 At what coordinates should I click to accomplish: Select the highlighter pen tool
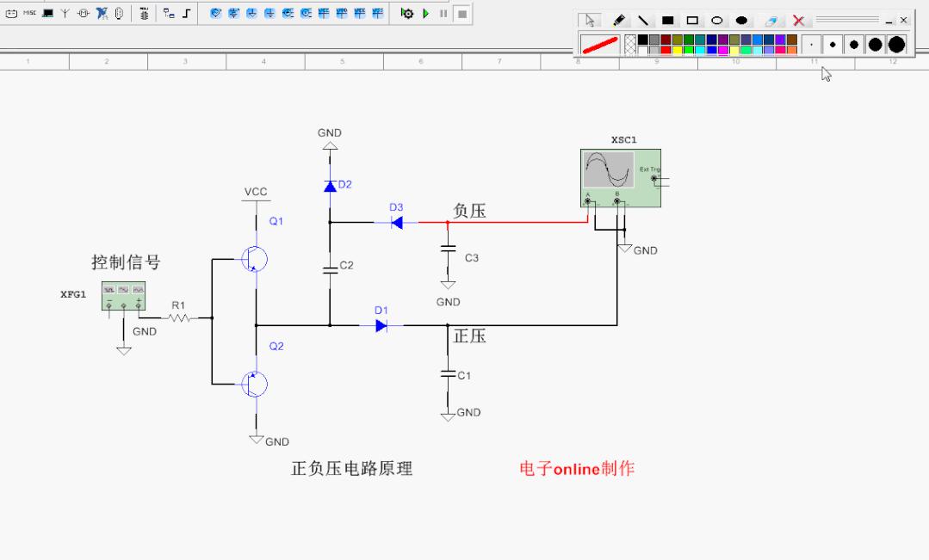pos(619,20)
